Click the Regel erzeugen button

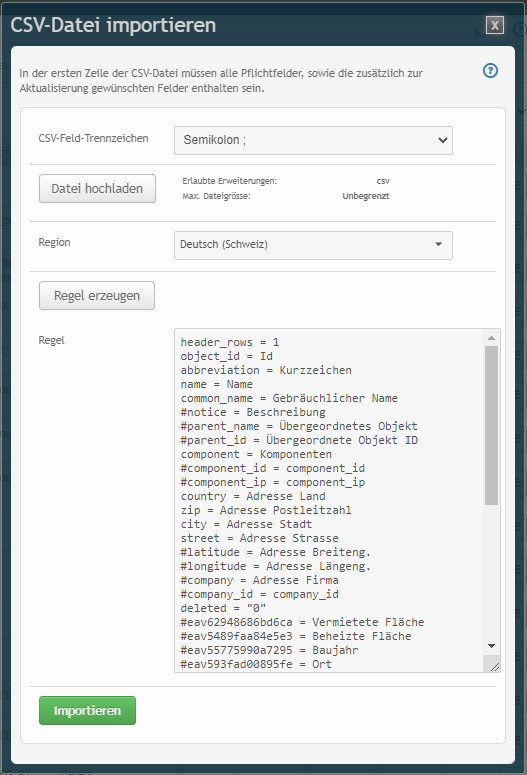[x=97, y=296]
